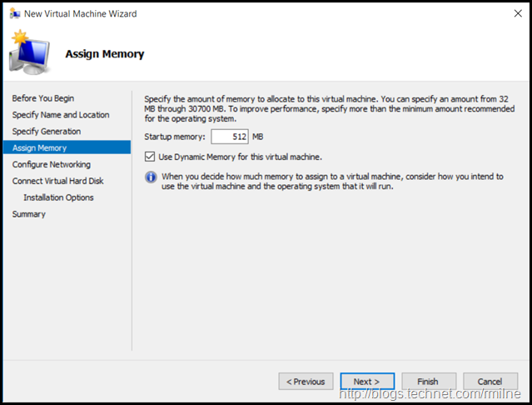Image resolution: width=532 pixels, height=405 pixels.
Task: Select the indented Installation Options step
Action: pos(58,197)
